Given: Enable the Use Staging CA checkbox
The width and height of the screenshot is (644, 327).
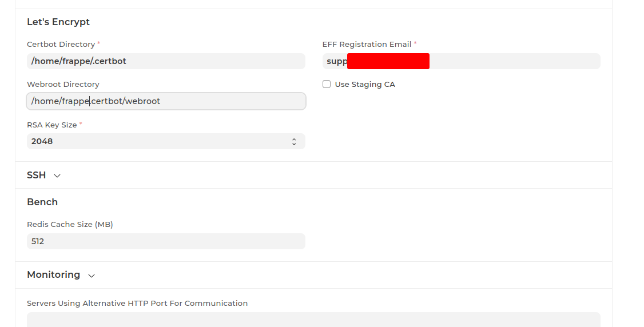Looking at the screenshot, I should [327, 84].
